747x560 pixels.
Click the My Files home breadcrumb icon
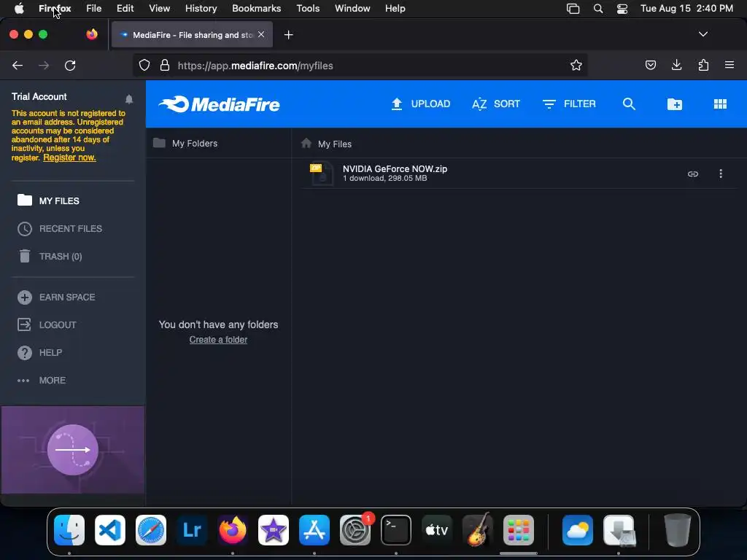(306, 143)
